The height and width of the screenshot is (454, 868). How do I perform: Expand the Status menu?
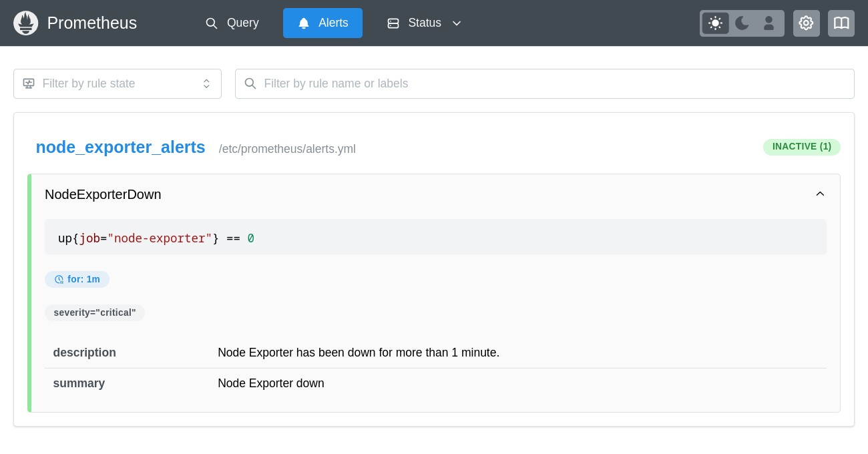(425, 23)
